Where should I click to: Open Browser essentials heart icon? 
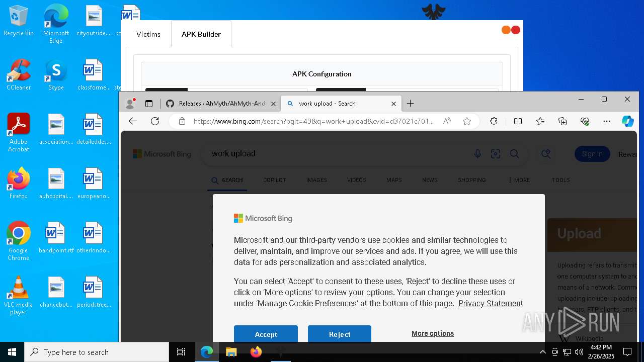(x=585, y=121)
